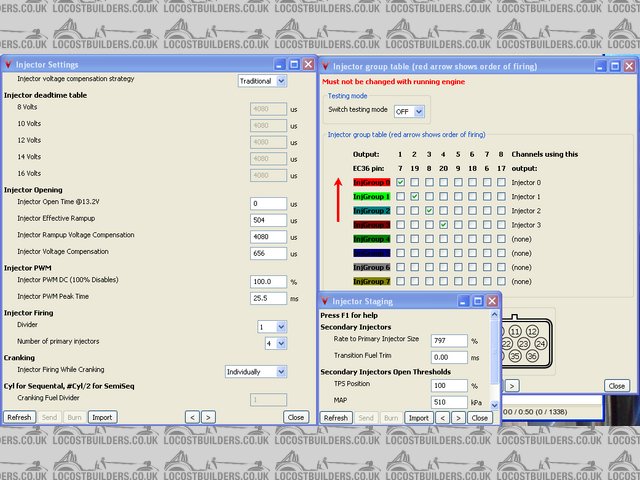
Task: Click the Injector Staging window title icon
Action: pos(326,301)
